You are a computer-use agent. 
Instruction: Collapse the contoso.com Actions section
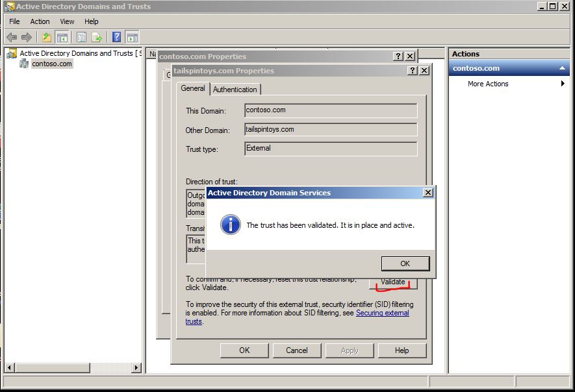[562, 69]
